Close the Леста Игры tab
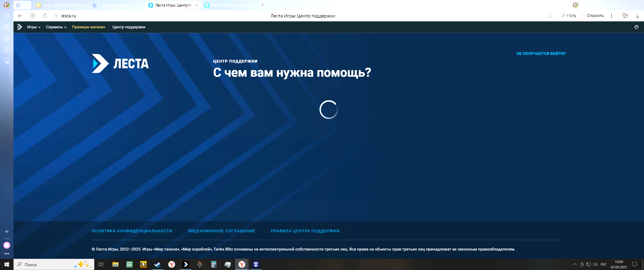Viewport: 644px width, 270px height. [x=197, y=5]
